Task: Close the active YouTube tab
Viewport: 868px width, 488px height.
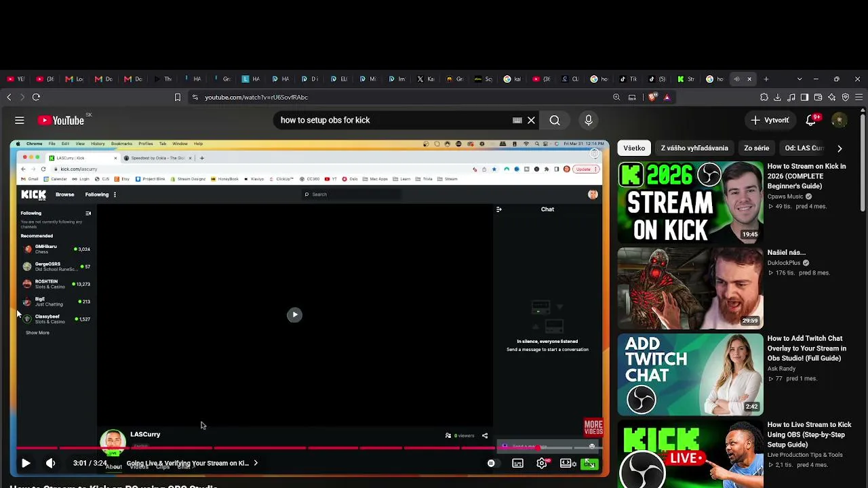Action: pos(749,79)
